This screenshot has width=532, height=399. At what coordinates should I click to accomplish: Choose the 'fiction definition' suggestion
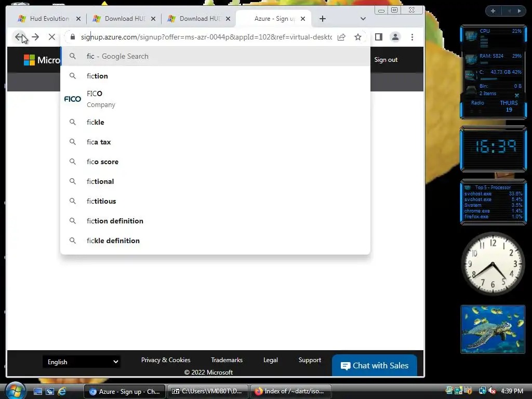[215, 221]
